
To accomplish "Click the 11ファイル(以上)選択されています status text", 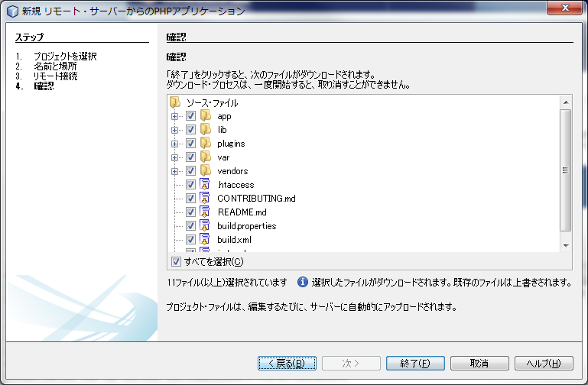I will (227, 282).
